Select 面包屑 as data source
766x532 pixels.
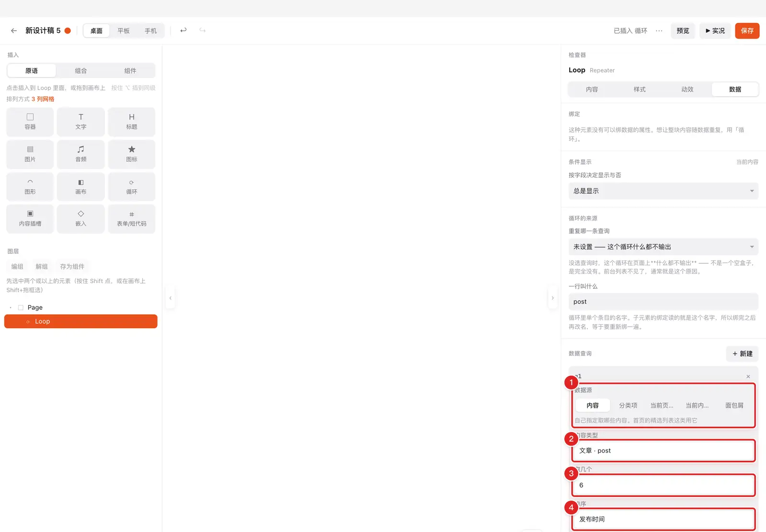click(734, 405)
